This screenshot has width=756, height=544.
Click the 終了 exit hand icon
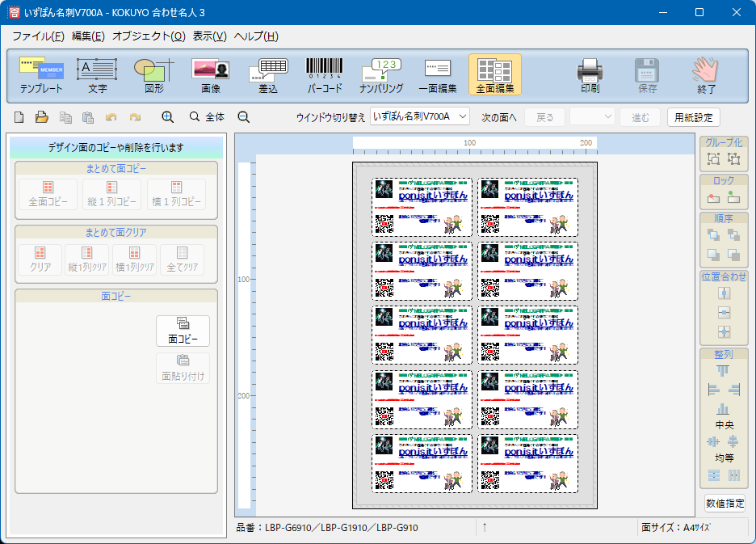point(706,75)
